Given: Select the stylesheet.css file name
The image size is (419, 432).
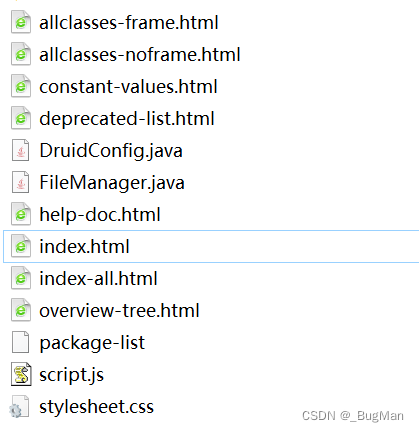Looking at the screenshot, I should pos(97,407).
